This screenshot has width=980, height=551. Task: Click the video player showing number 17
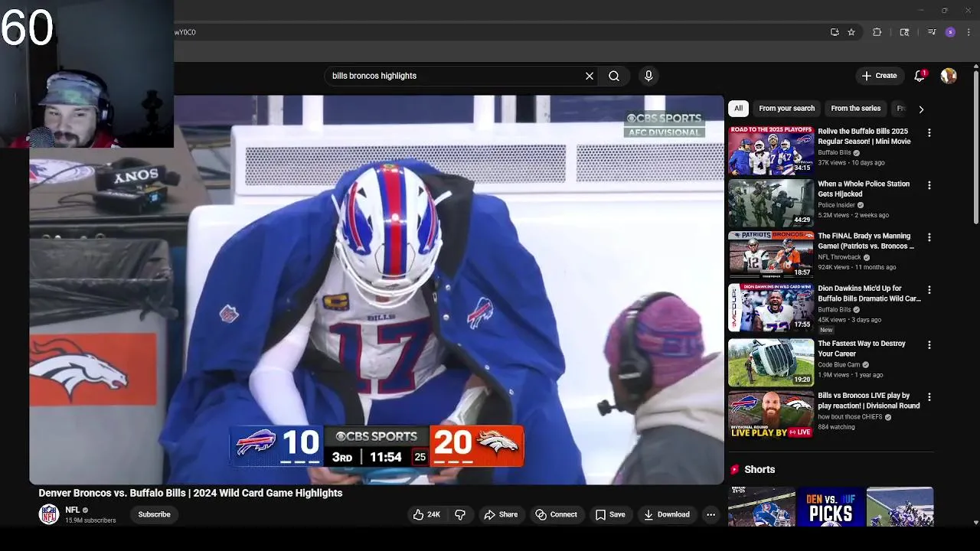377,290
